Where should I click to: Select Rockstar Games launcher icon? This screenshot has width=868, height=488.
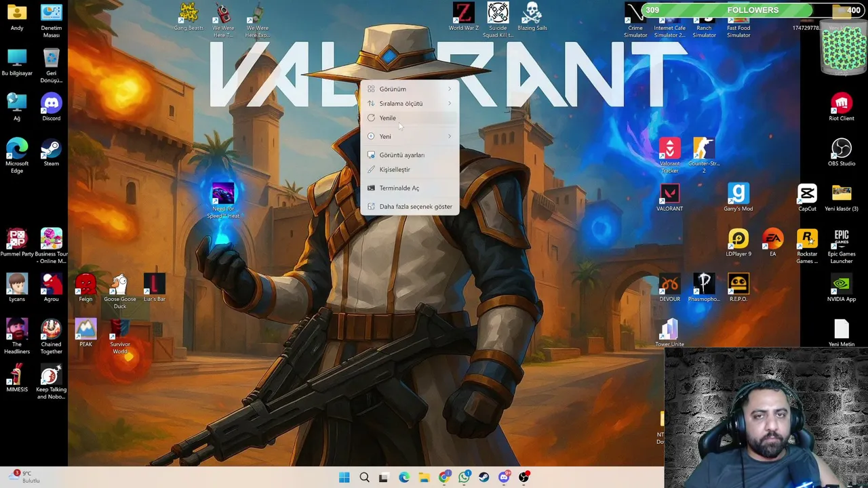tap(807, 247)
